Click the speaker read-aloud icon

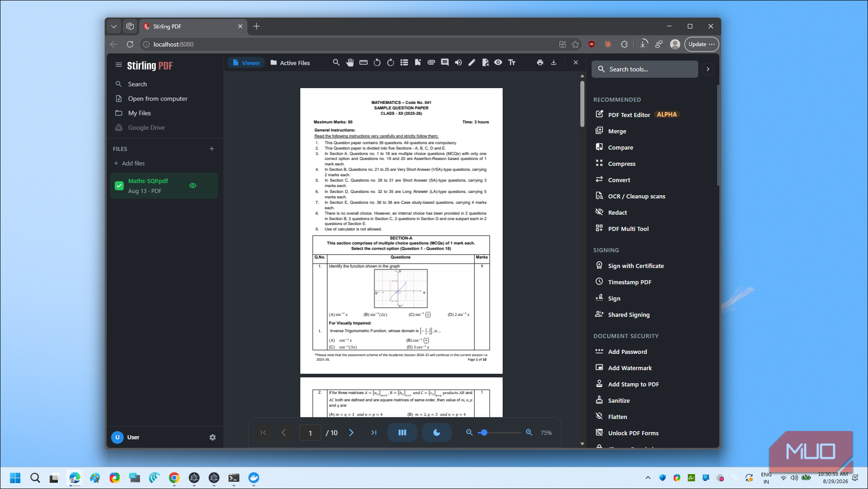click(x=458, y=62)
